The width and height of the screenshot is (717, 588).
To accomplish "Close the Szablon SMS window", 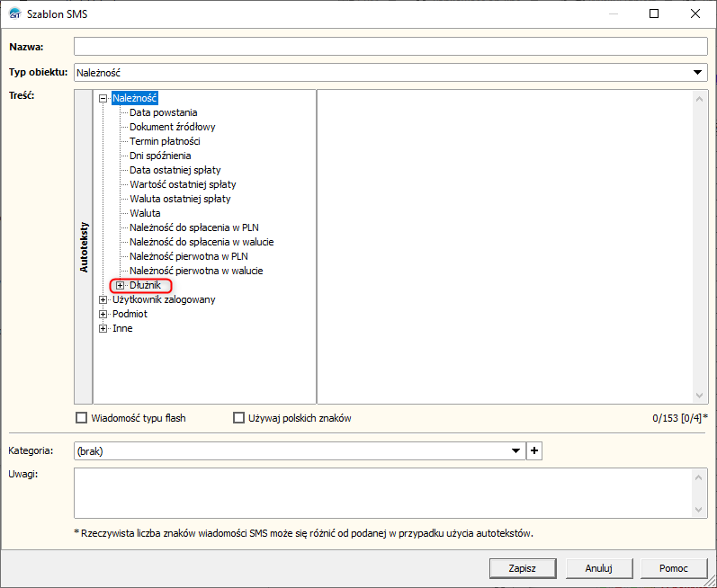I will 695,13.
